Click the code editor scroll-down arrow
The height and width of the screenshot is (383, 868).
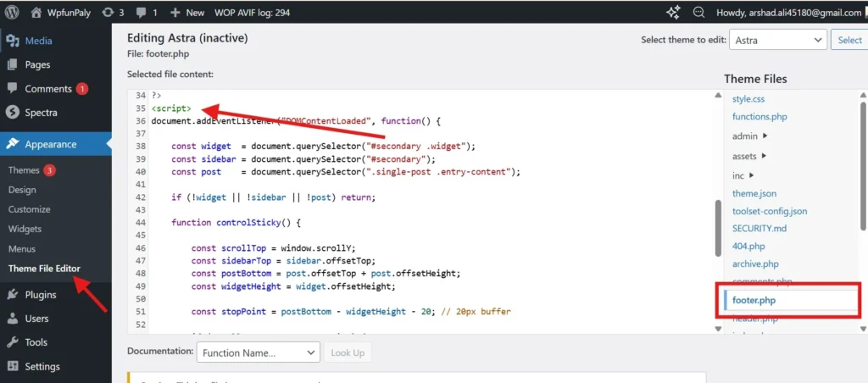(x=718, y=328)
